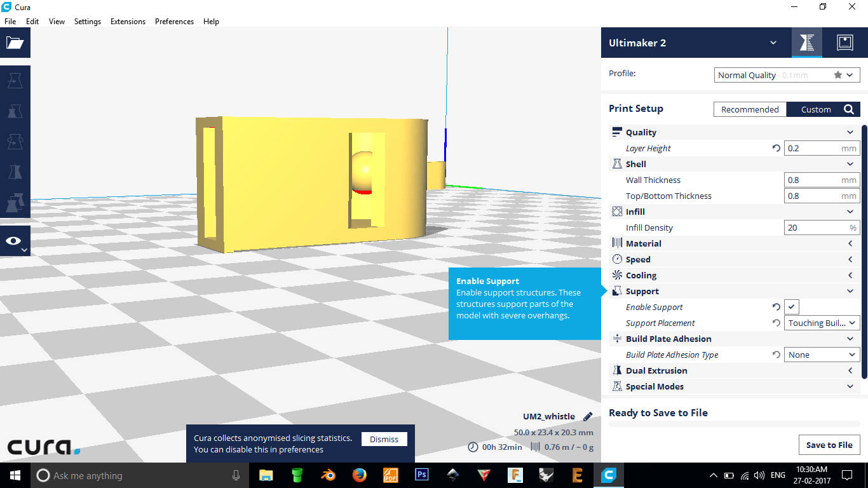Open the Normal Quality profile dropdown
Screen dimensions: 868x488
787,75
